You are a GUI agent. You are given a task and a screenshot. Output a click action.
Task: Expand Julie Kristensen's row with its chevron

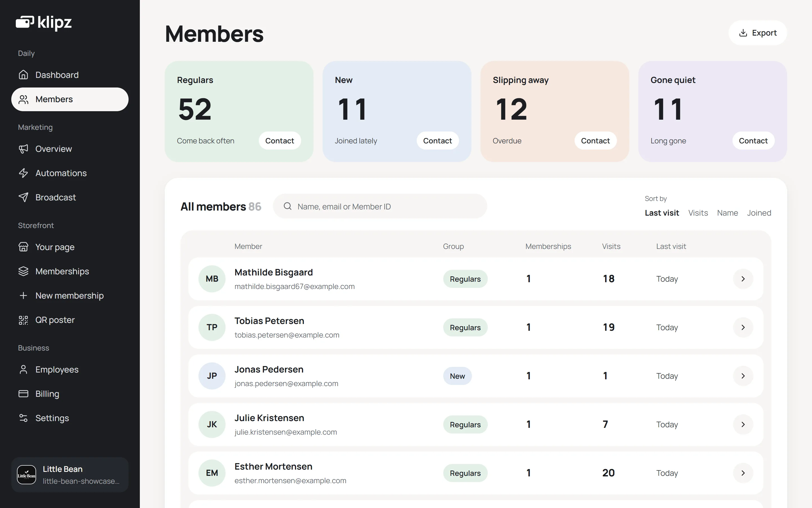(x=743, y=424)
